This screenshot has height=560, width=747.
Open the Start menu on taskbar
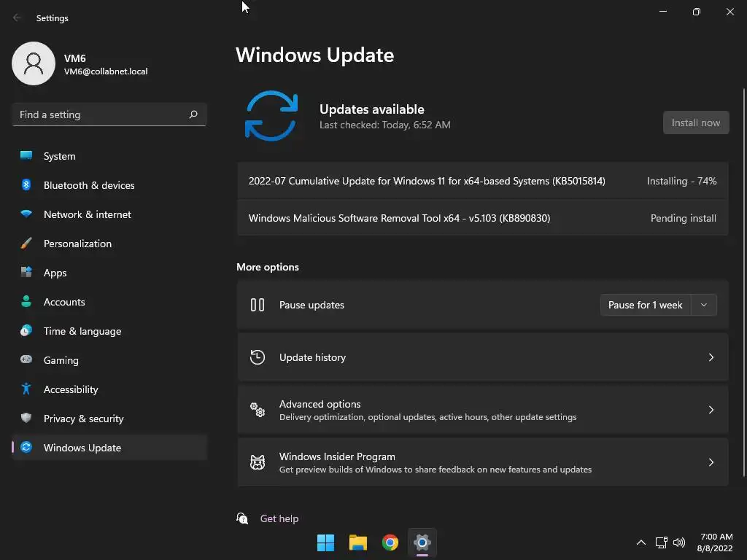pyautogui.click(x=326, y=542)
